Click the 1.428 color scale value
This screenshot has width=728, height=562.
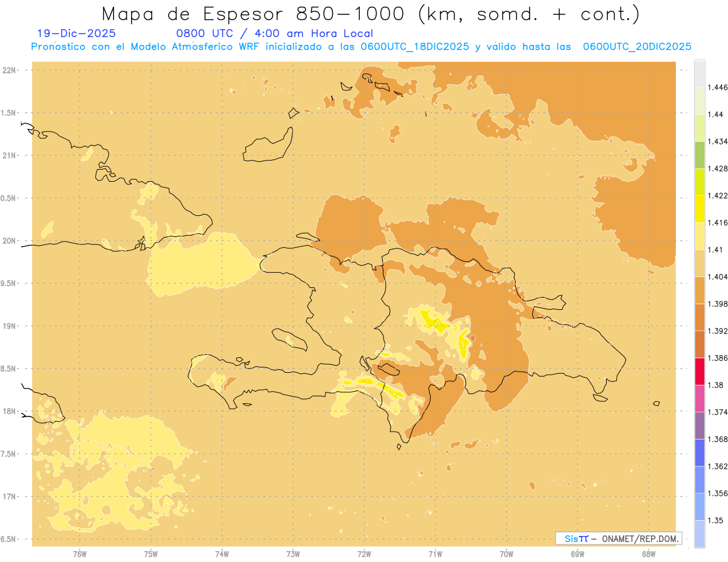point(718,169)
